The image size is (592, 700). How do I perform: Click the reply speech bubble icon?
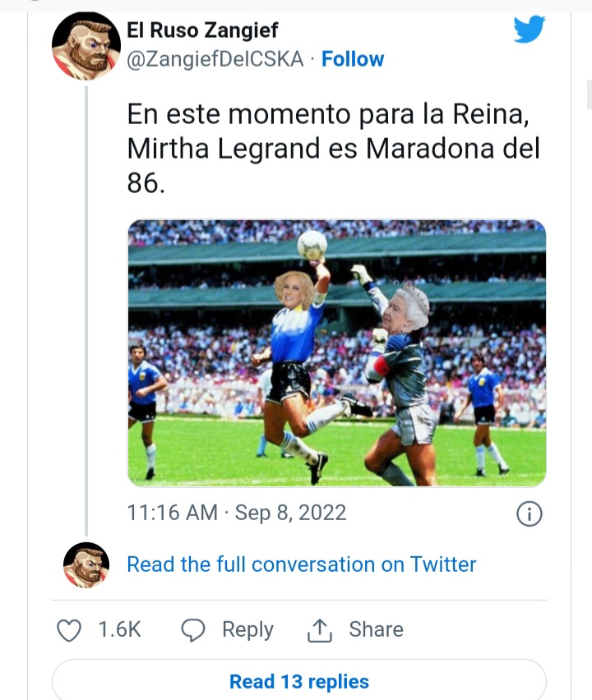tap(192, 630)
